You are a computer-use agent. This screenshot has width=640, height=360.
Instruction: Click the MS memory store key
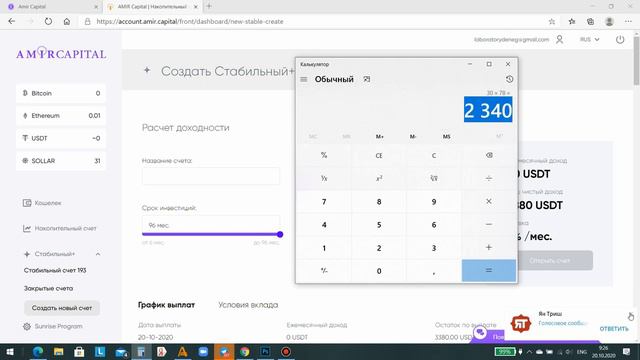(x=446, y=136)
